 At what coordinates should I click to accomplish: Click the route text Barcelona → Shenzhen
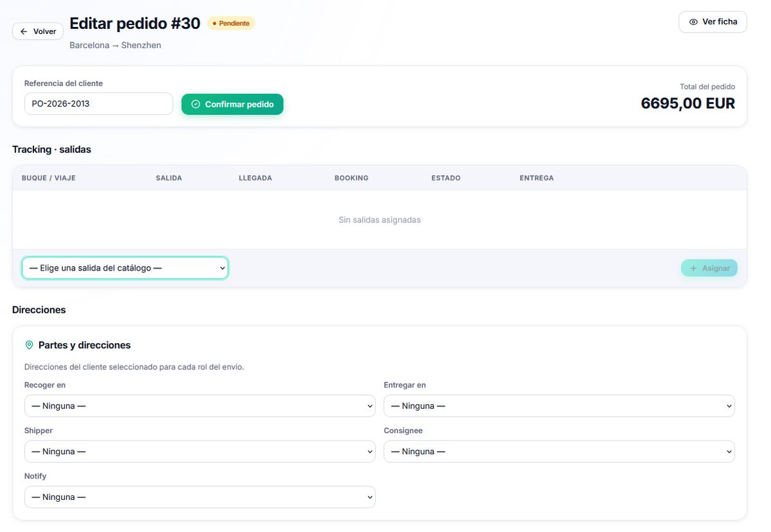point(115,46)
